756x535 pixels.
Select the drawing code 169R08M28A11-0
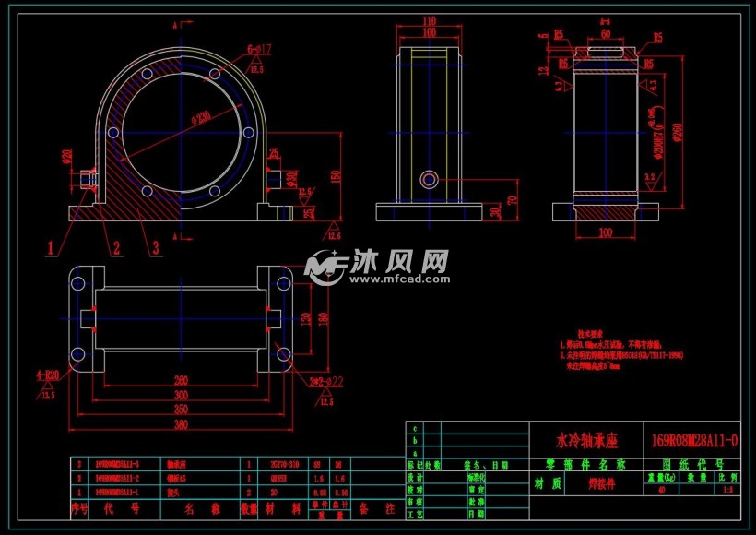click(696, 439)
